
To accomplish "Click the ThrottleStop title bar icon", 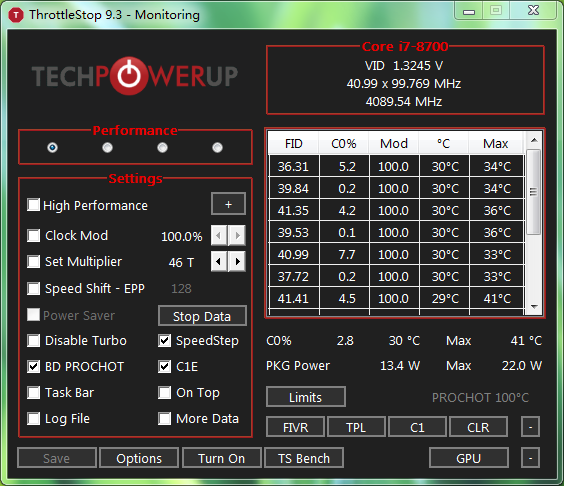I will [x=16, y=15].
